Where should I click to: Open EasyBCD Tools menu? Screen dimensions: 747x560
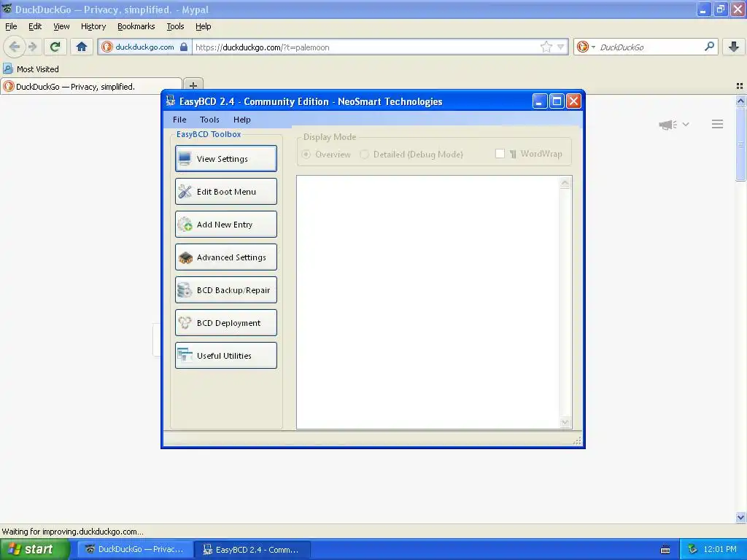click(209, 120)
